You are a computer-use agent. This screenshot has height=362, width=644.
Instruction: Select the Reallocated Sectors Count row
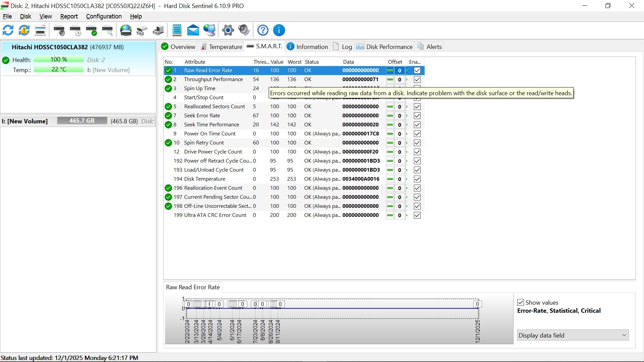coord(214,107)
